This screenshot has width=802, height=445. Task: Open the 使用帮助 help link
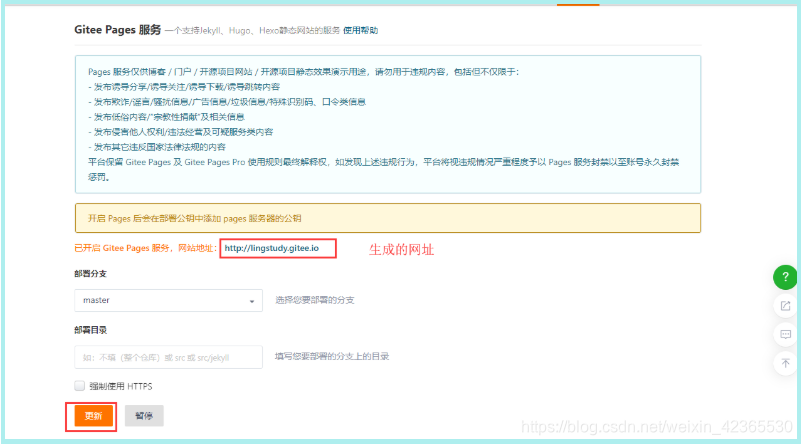(x=361, y=32)
